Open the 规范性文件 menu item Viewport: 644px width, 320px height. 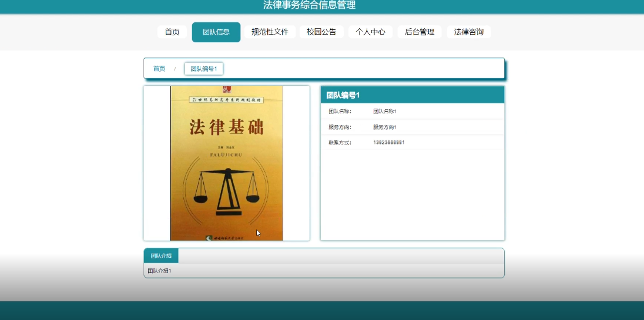point(270,32)
